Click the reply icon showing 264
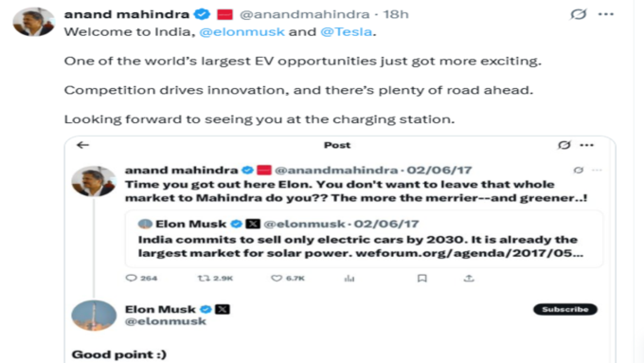The width and height of the screenshot is (644, 363). (141, 279)
